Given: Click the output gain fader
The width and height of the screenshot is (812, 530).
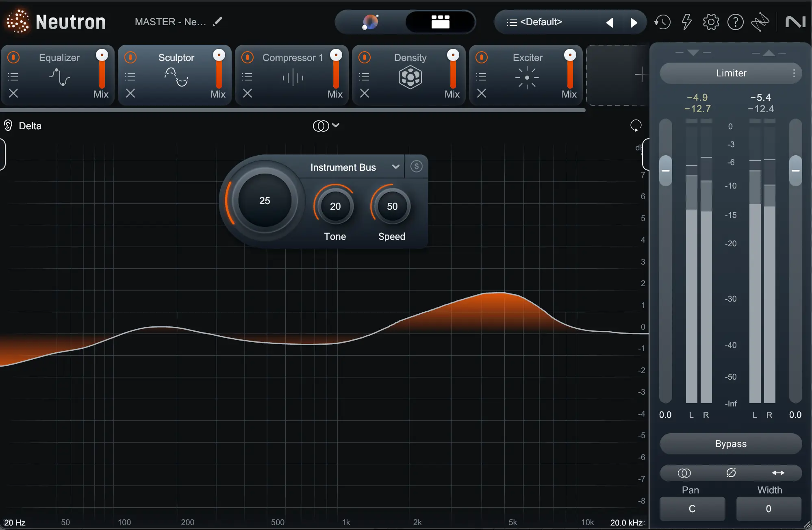Looking at the screenshot, I should 796,171.
